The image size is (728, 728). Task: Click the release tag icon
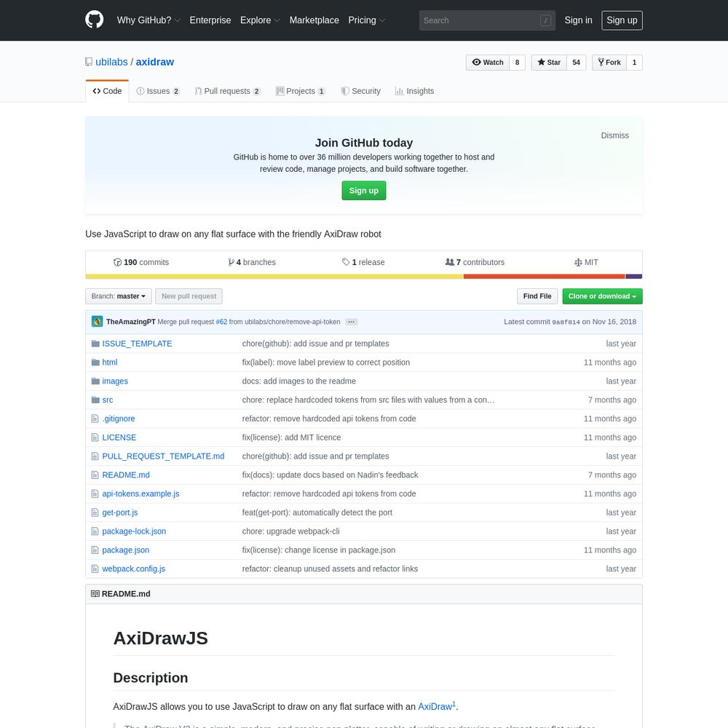click(x=346, y=262)
